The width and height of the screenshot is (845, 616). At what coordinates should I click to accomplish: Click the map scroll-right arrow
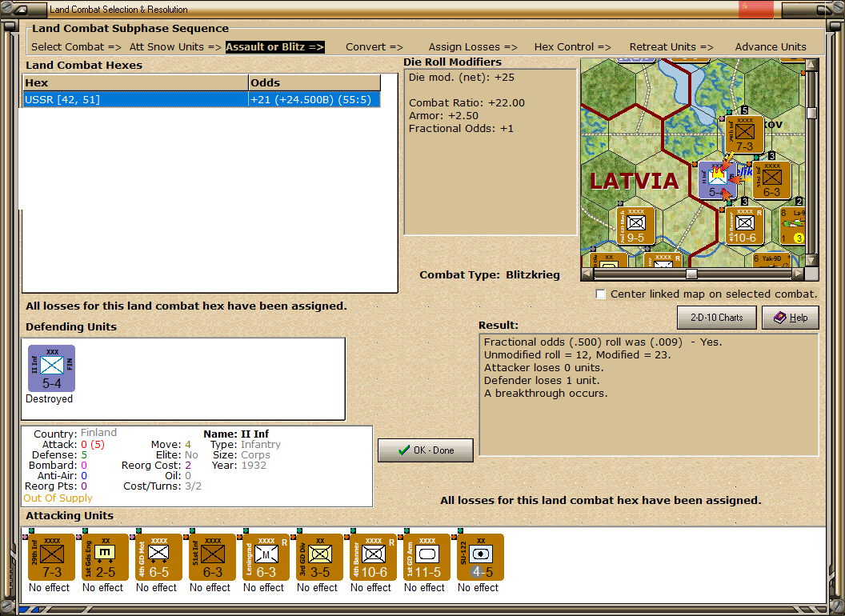click(798, 274)
